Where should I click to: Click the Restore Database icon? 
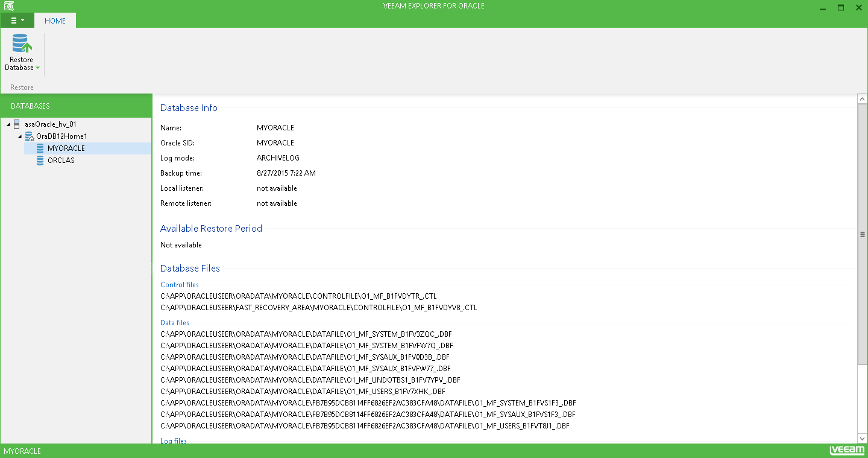coord(22,43)
